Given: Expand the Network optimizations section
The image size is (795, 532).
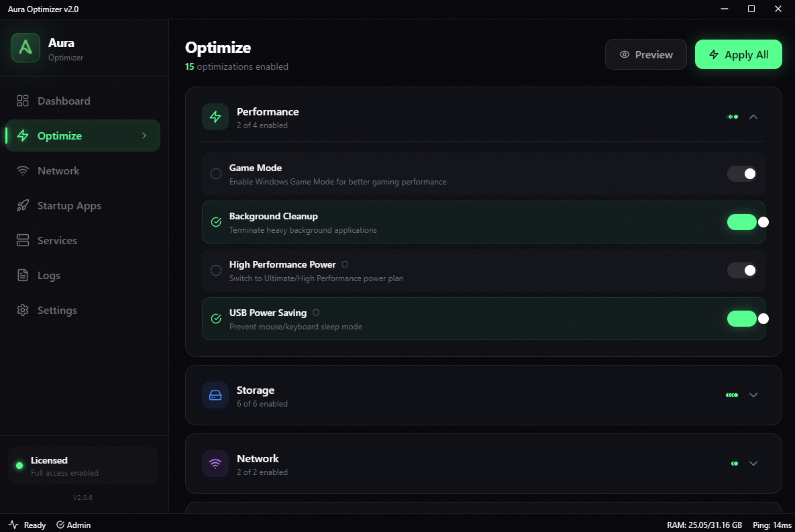Looking at the screenshot, I should (x=753, y=464).
